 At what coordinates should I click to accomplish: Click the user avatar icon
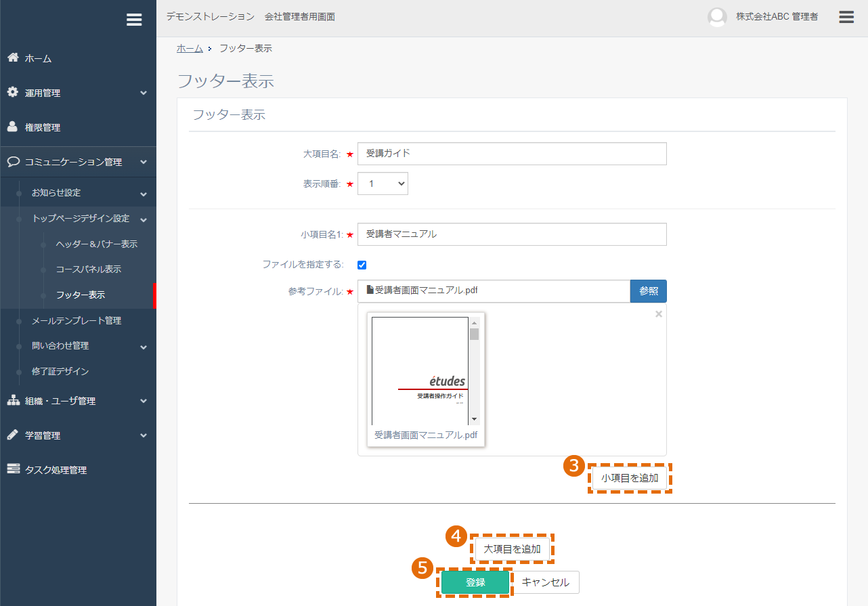pyautogui.click(x=717, y=17)
